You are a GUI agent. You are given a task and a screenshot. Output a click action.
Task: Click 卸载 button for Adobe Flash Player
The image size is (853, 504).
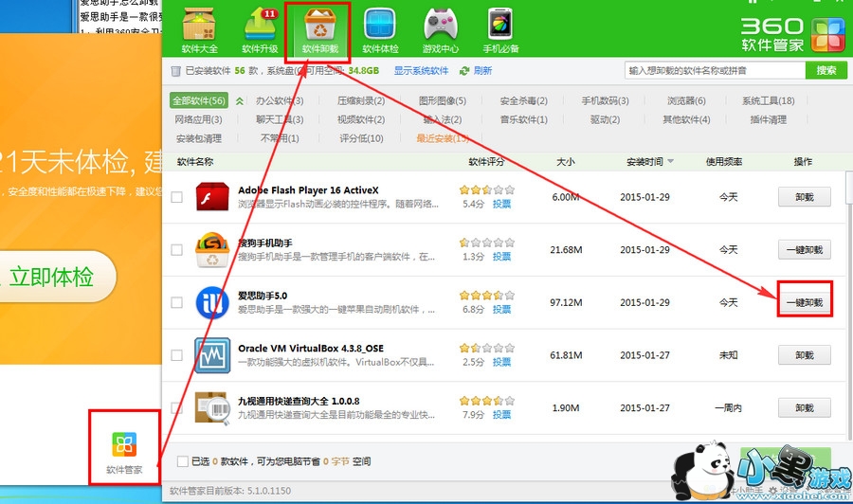(x=805, y=197)
